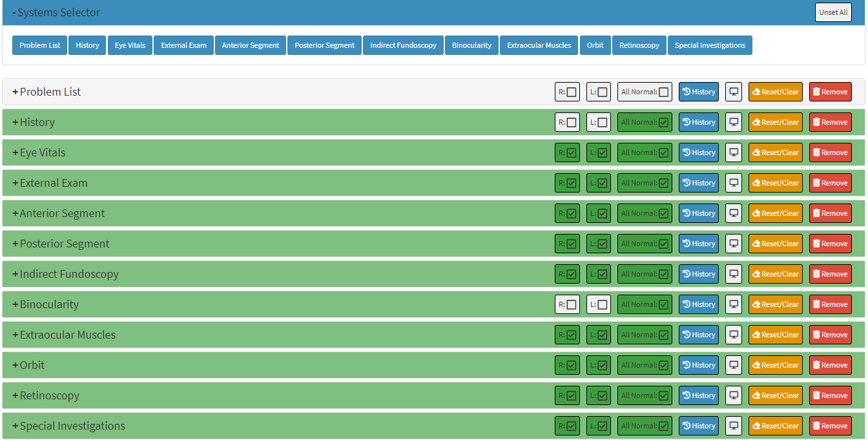
Task: Click the monitor icon in Special Investigations row
Action: pyautogui.click(x=733, y=426)
